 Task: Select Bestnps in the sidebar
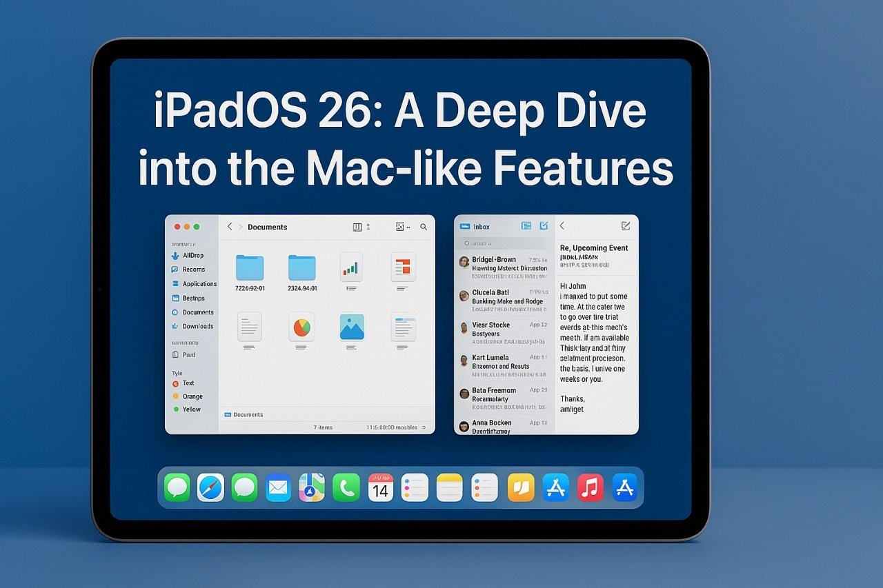pyautogui.click(x=188, y=298)
